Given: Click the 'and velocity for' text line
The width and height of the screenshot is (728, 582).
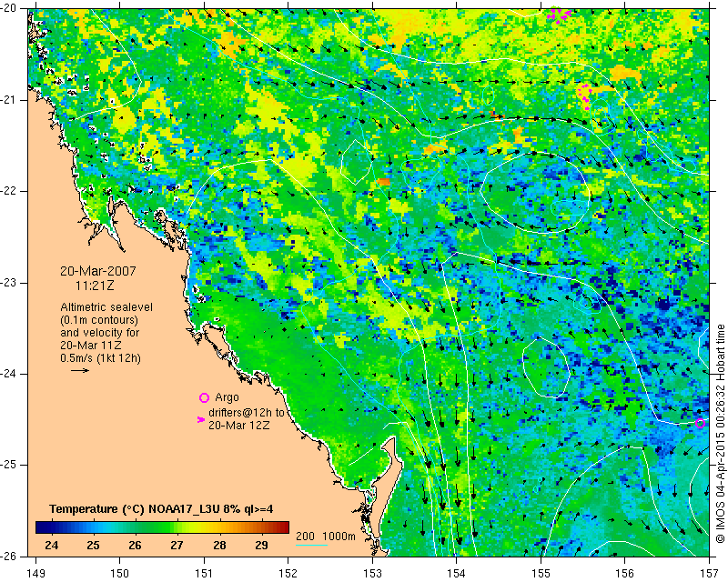Looking at the screenshot, I should pyautogui.click(x=100, y=333).
